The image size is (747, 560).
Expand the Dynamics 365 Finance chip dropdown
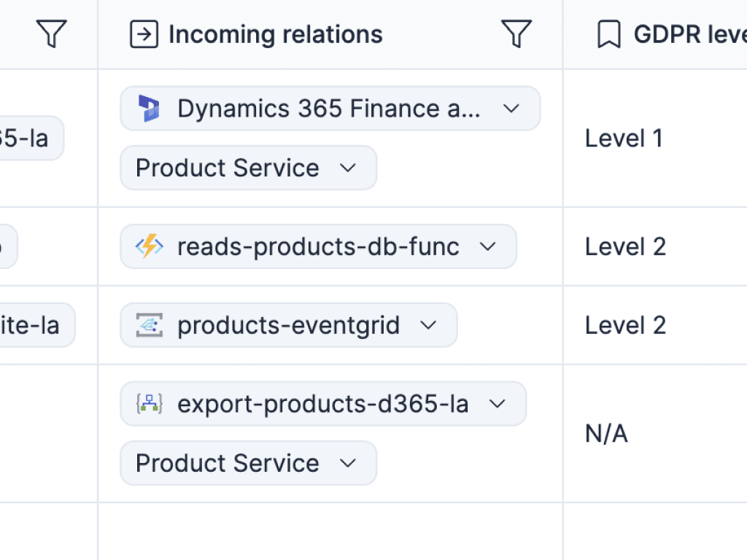point(512,108)
